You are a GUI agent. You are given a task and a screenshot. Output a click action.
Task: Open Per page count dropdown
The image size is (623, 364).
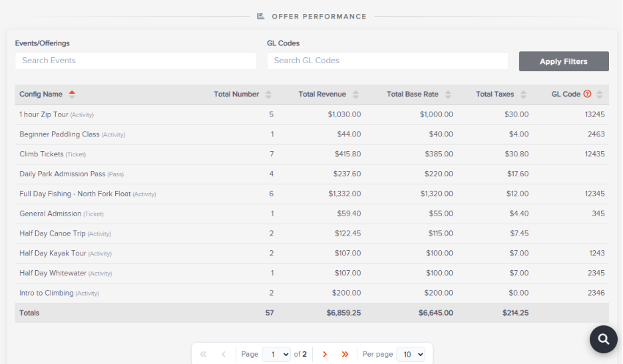(x=411, y=354)
